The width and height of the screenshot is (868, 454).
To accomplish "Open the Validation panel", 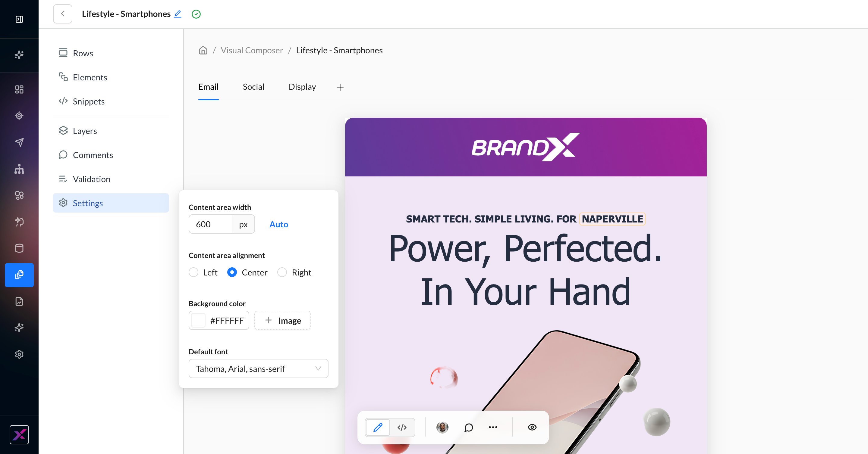I will click(111, 179).
